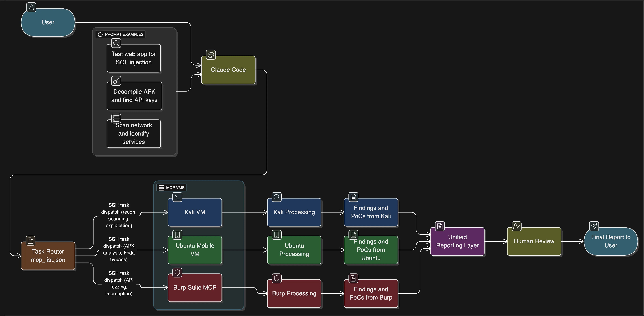This screenshot has width=644, height=316.
Task: Select the Unified Reporting Layer node
Action: click(457, 241)
